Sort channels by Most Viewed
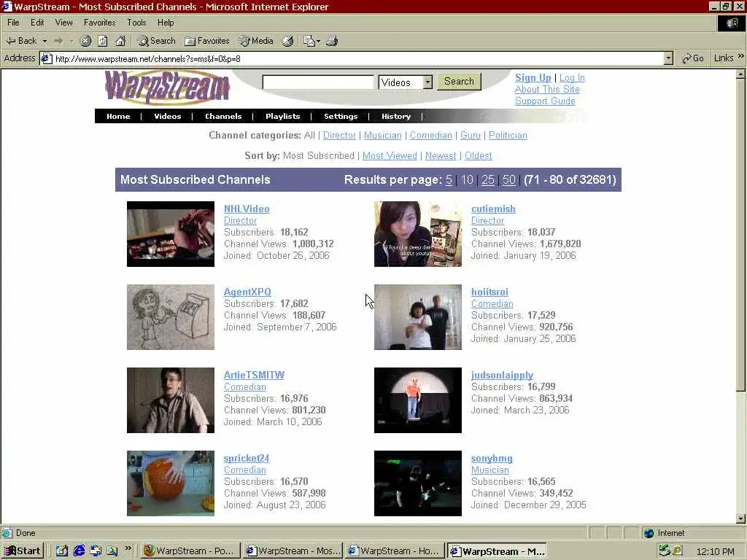Screen dimensions: 747x560 [390, 156]
